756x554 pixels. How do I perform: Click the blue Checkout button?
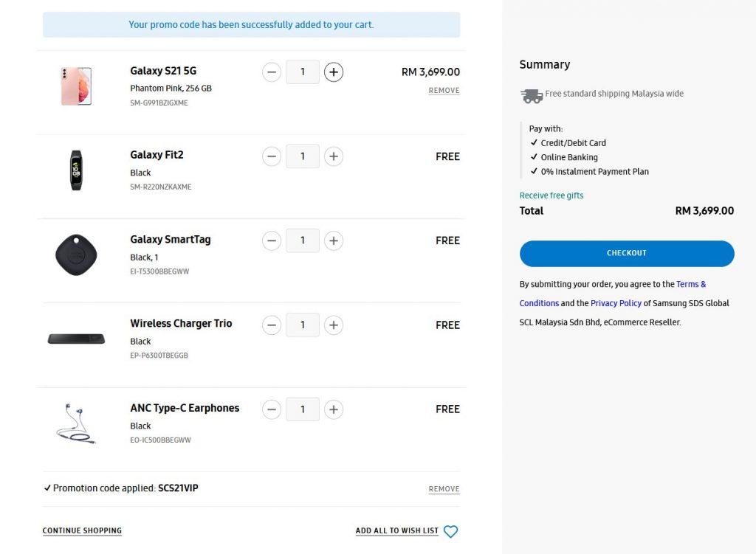(627, 254)
